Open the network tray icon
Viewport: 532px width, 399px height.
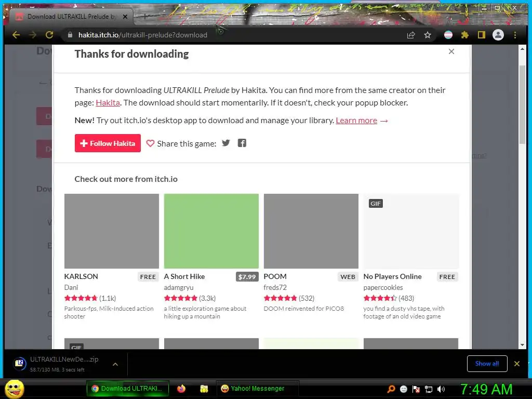click(429, 389)
